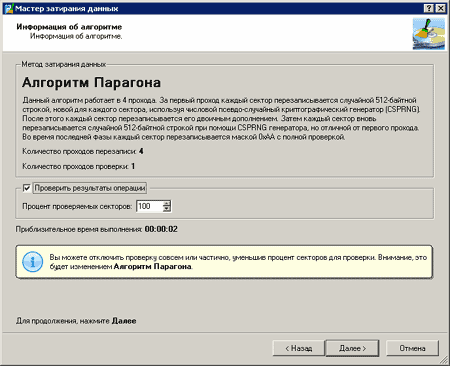Click the 'Для продолжения, нажмите Далее' text
The height and width of the screenshot is (366, 450).
click(76, 321)
